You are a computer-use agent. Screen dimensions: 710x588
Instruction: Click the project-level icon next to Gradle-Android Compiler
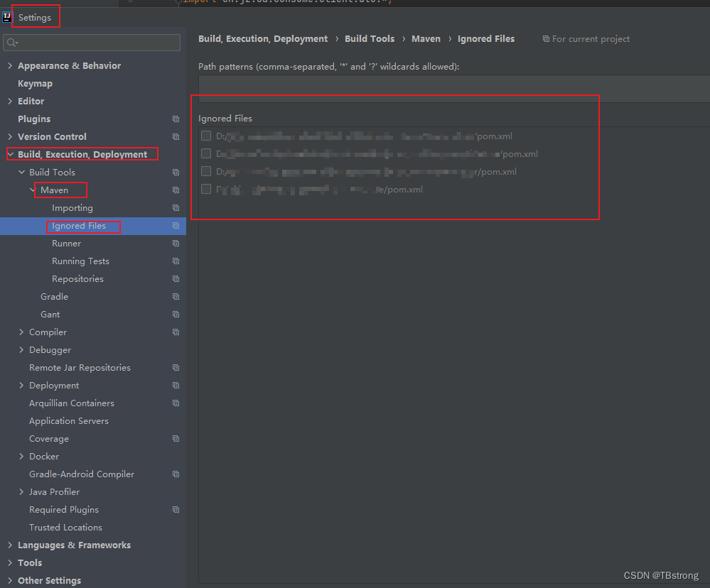click(x=176, y=474)
